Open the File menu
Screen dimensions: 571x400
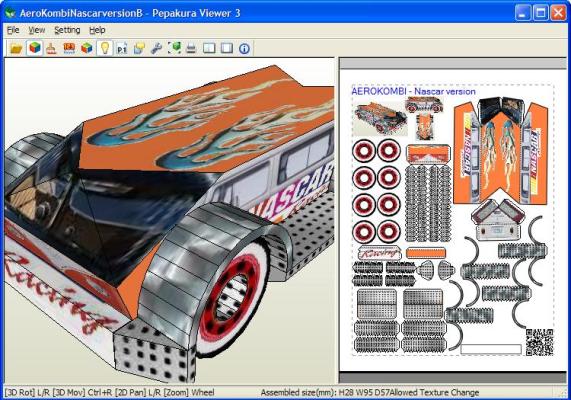tap(13, 30)
